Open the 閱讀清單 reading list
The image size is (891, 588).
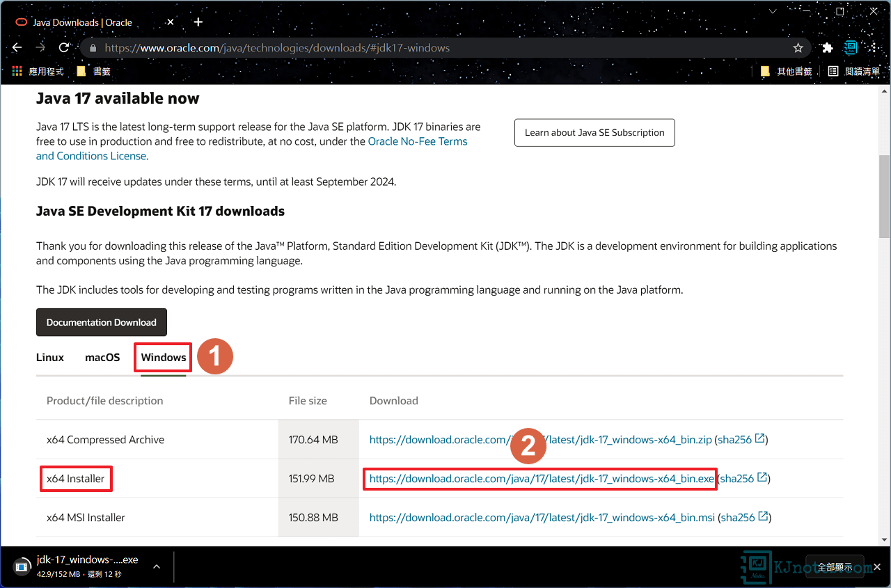[854, 71]
